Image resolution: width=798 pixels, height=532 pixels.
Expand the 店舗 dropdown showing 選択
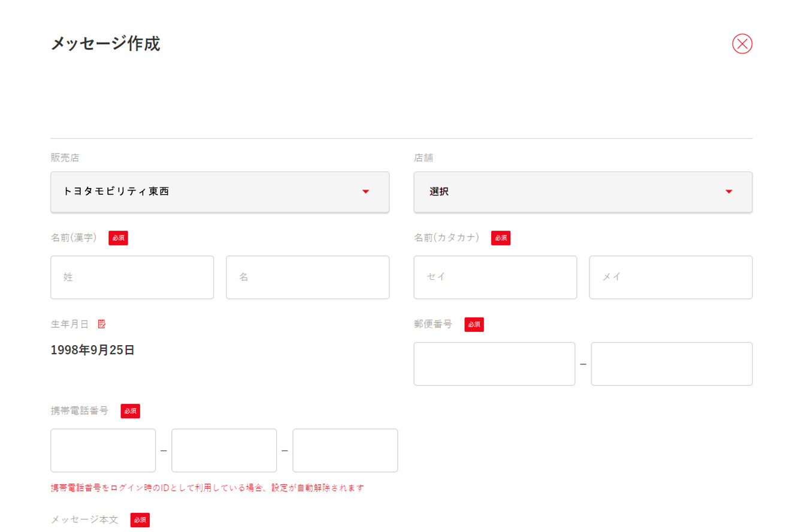(582, 192)
